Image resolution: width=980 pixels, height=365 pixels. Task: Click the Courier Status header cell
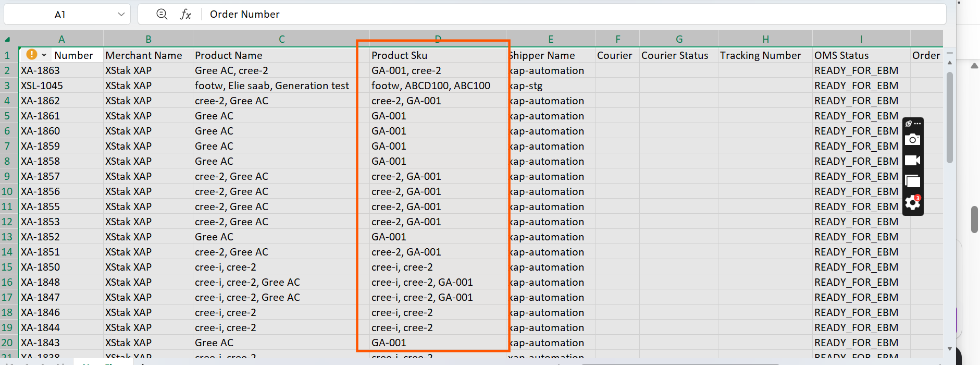point(679,55)
